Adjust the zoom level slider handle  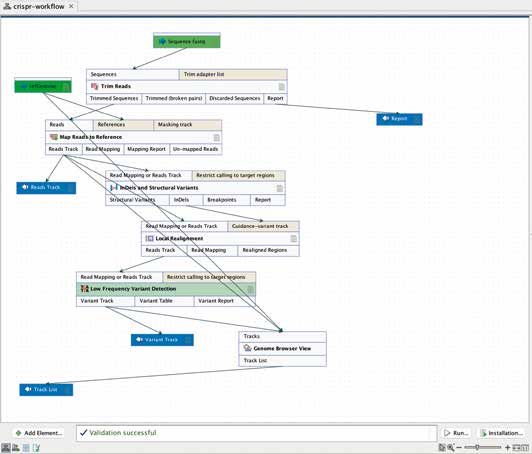[x=477, y=448]
